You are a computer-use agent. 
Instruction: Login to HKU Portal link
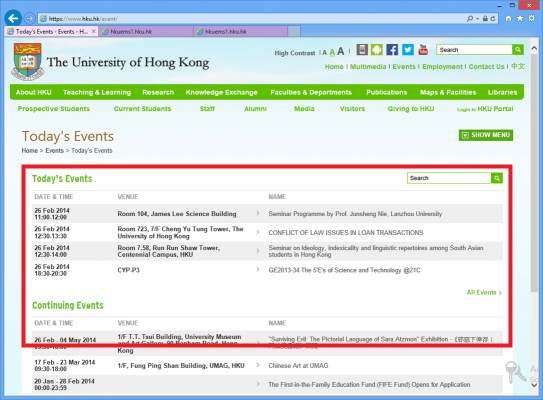pos(485,109)
